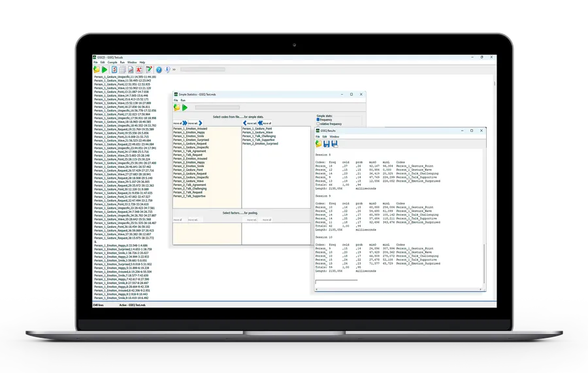Open File menu in Simple Statistics window
588x373 pixels.
[x=176, y=101]
